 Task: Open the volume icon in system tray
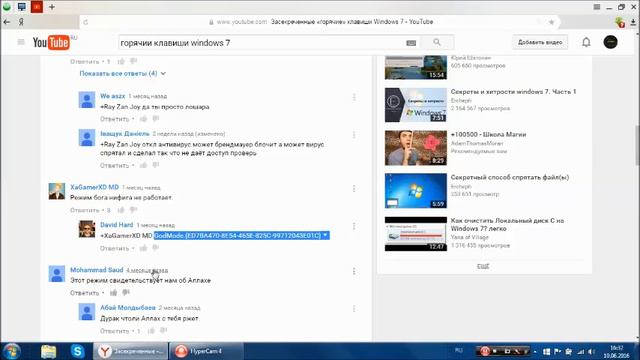tap(591, 351)
